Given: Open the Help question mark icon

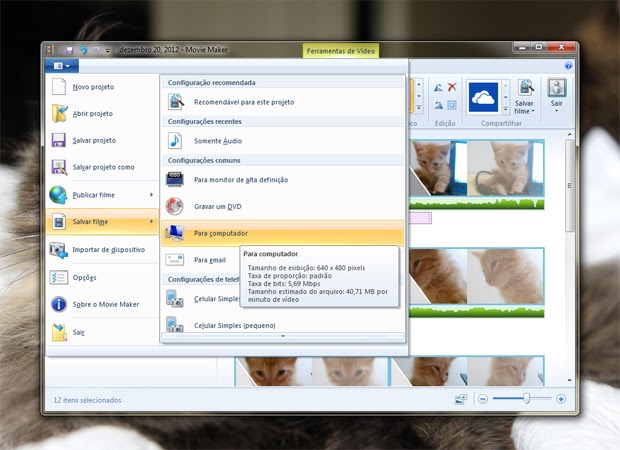Looking at the screenshot, I should (x=569, y=66).
